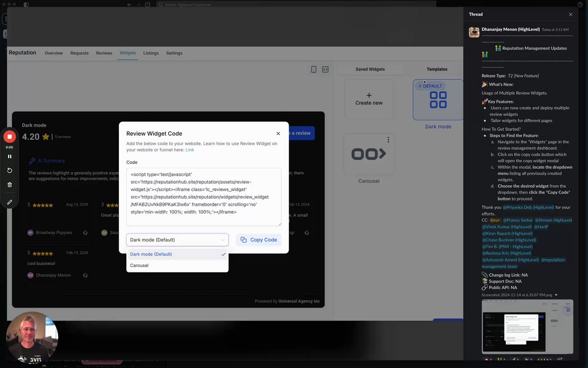This screenshot has height=368, width=588.
Task: Click inside the widget code text area
Action: (x=204, y=197)
